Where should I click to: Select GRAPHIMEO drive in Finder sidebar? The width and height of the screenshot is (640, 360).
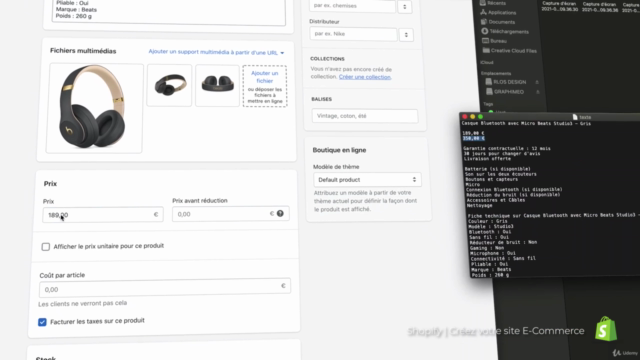pyautogui.click(x=509, y=92)
